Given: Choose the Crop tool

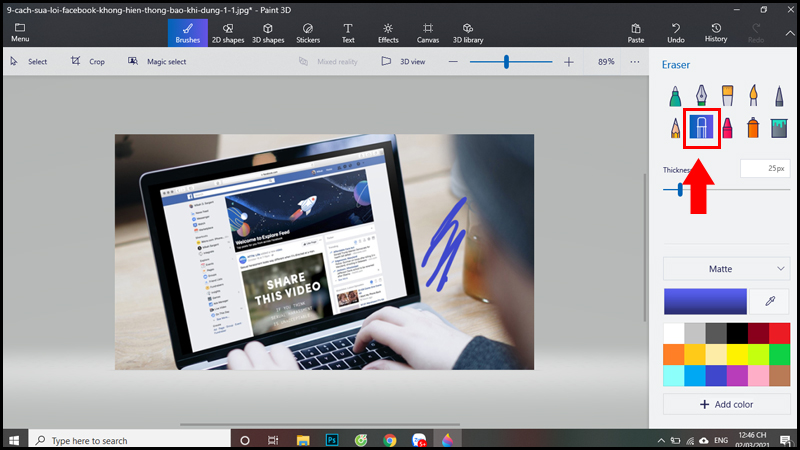Looking at the screenshot, I should pos(88,61).
